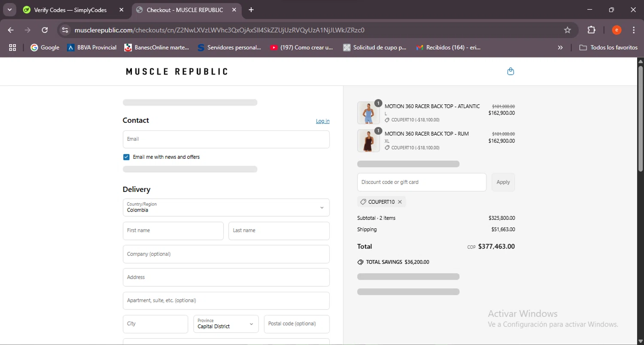Image resolution: width=644 pixels, height=345 pixels.
Task: Reload the checkout page
Action: pos(45,30)
